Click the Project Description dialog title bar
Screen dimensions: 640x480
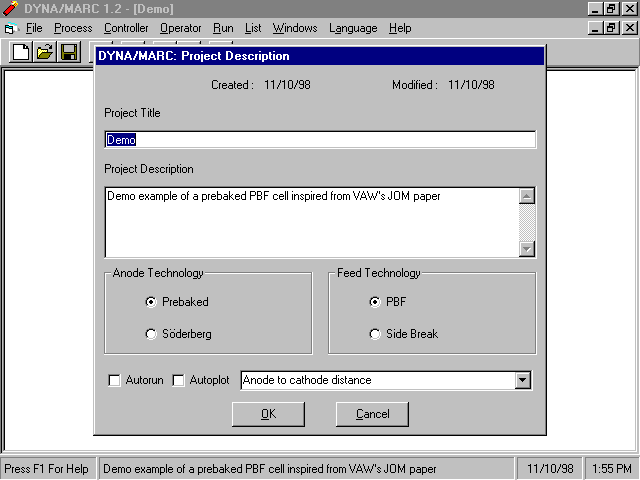(320, 56)
